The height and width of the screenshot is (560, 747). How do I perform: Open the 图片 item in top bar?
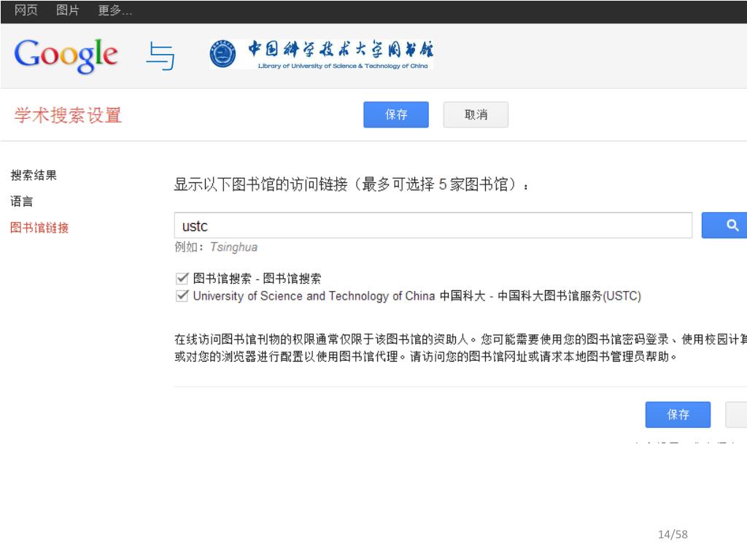click(67, 10)
